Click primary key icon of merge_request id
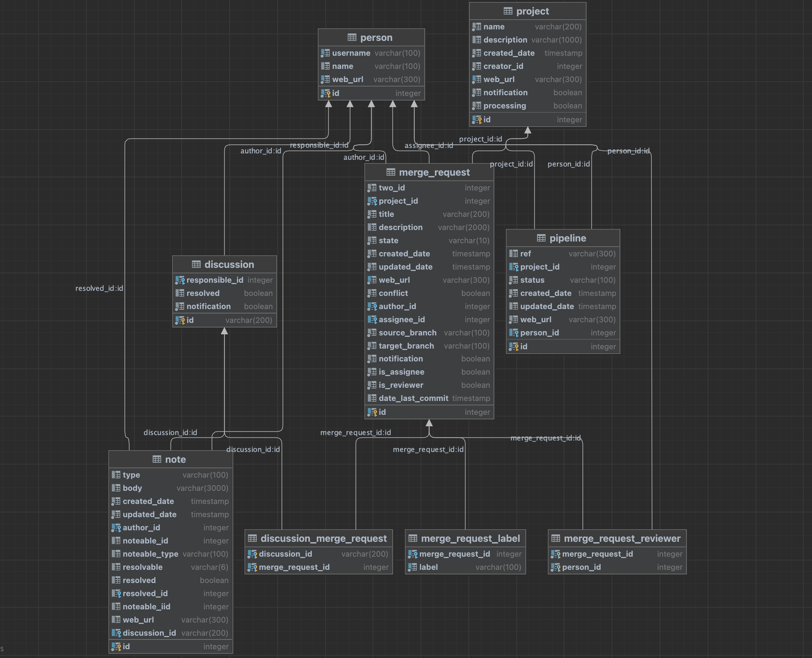812x658 pixels. 372,412
